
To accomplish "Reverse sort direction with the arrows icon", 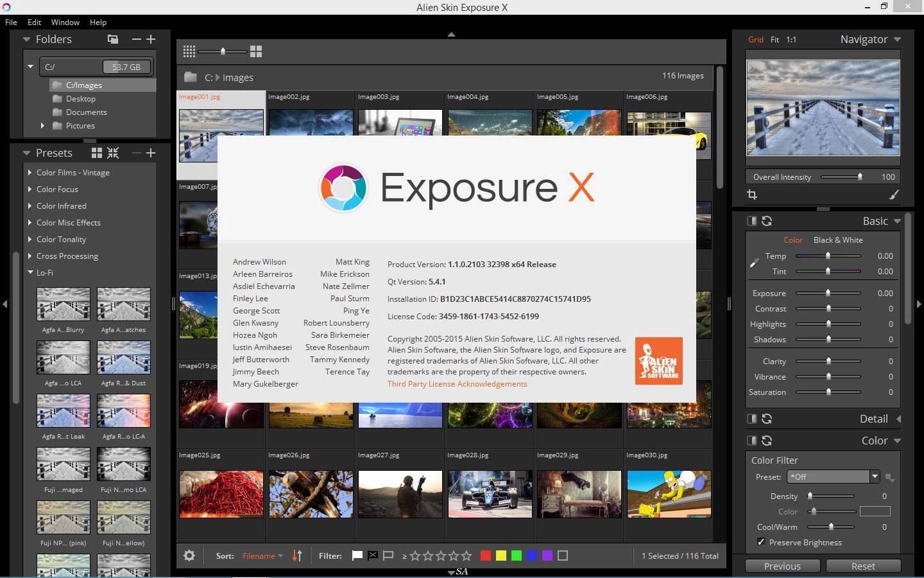I will pos(297,556).
